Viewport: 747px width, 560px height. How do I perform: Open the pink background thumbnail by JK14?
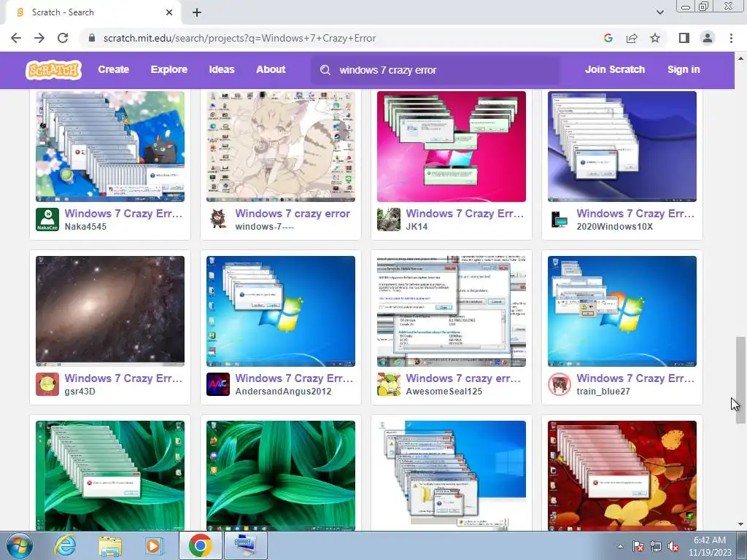tap(451, 146)
